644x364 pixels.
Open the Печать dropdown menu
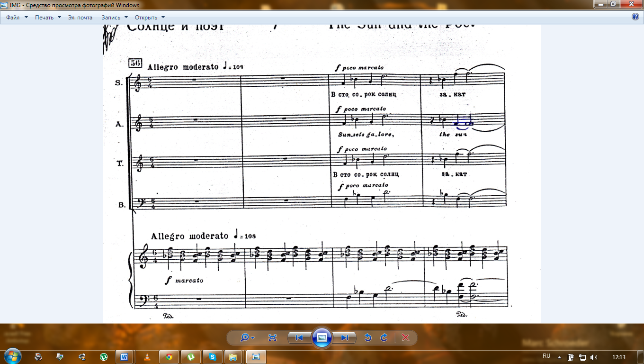48,17
